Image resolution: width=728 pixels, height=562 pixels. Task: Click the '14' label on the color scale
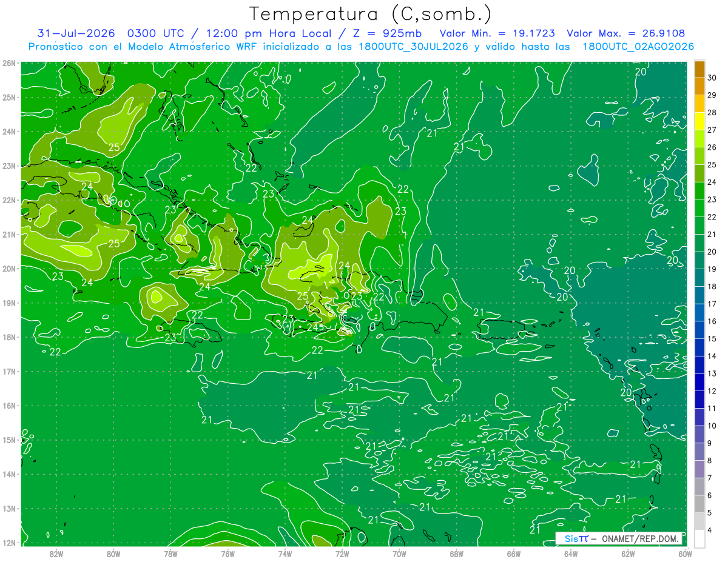click(x=712, y=356)
